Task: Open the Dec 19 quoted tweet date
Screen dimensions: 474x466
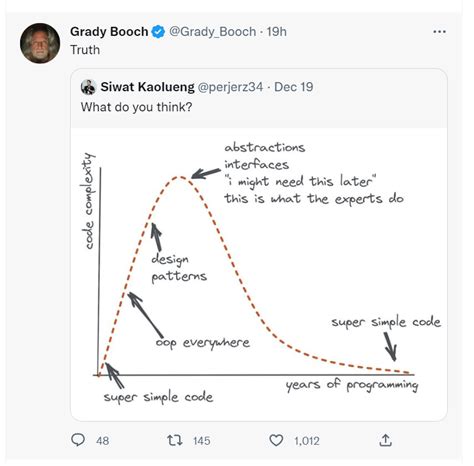Action: tap(294, 87)
